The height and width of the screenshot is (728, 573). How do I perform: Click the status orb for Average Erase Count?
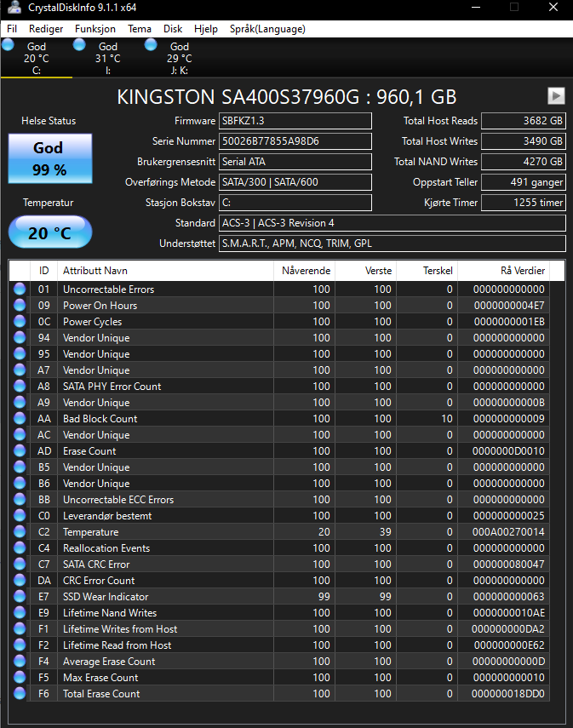[20, 661]
